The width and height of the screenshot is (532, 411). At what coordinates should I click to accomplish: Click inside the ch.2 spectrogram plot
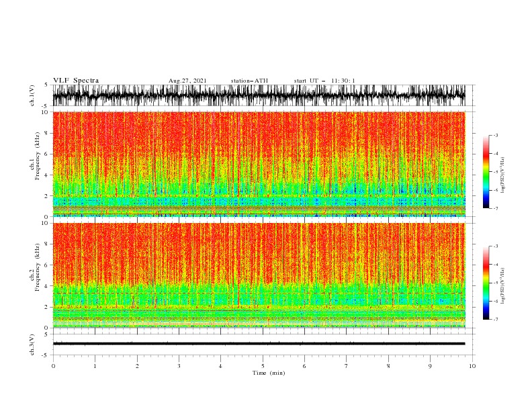[x=259, y=275]
